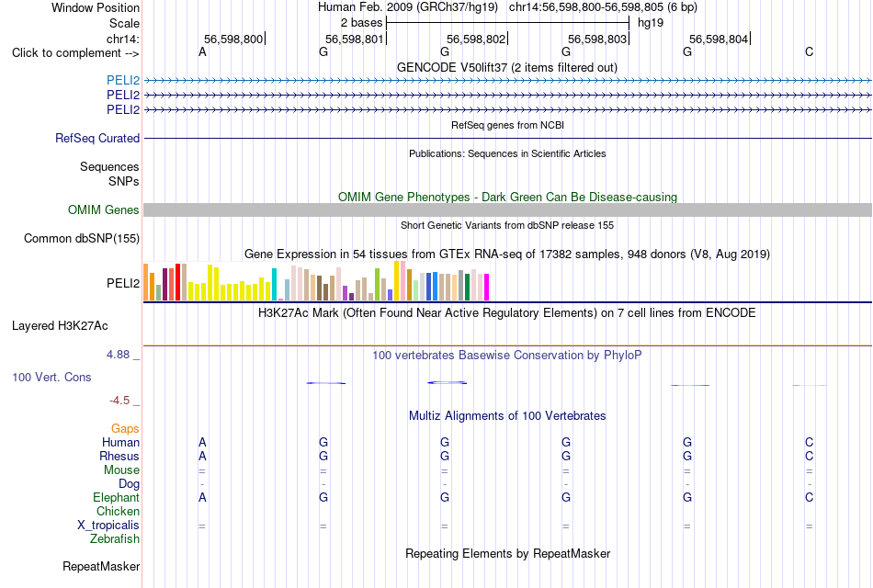Click the Elephant species label
Viewport: 873px width, 588px height.
[117, 498]
